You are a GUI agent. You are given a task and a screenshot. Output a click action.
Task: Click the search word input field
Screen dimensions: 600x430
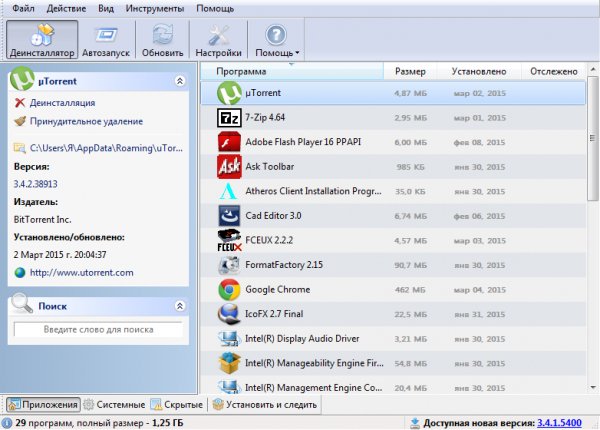98,329
